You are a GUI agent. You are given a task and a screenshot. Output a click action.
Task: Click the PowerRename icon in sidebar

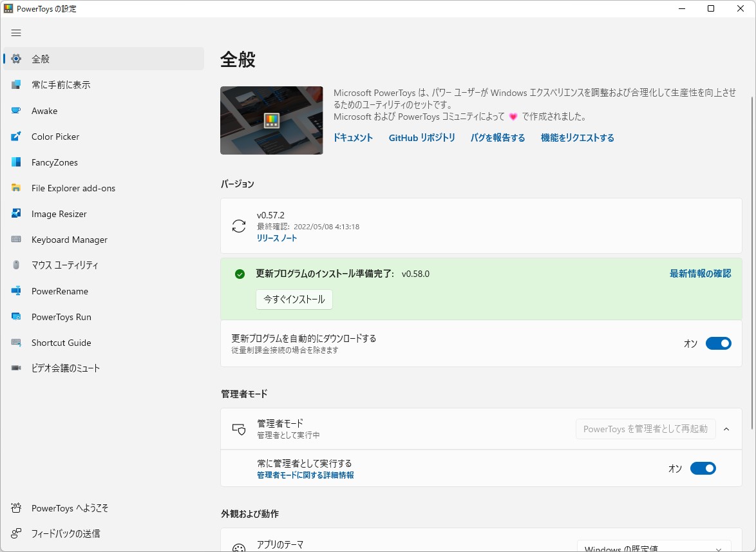coord(16,290)
